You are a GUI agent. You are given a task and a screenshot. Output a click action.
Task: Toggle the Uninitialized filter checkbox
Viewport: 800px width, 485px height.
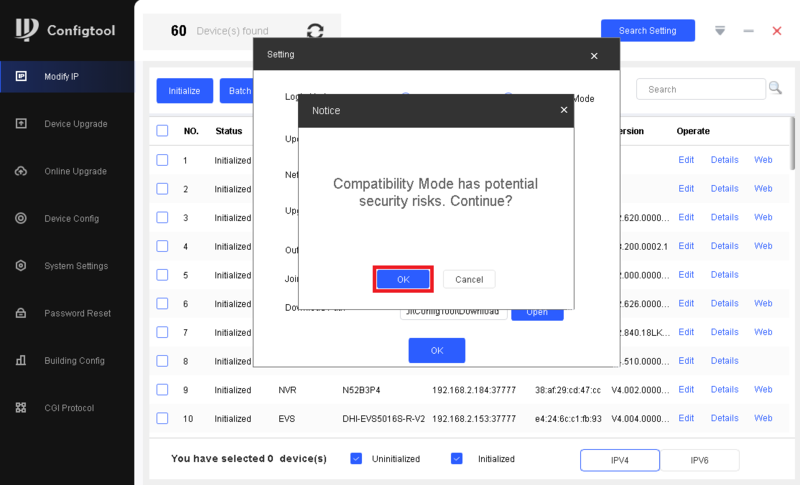[356, 458]
